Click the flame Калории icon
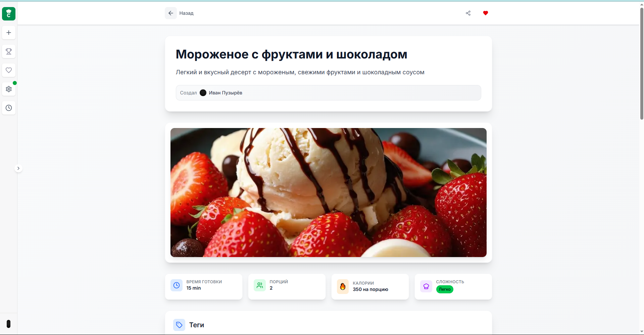The width and height of the screenshot is (644, 335). pos(343,287)
